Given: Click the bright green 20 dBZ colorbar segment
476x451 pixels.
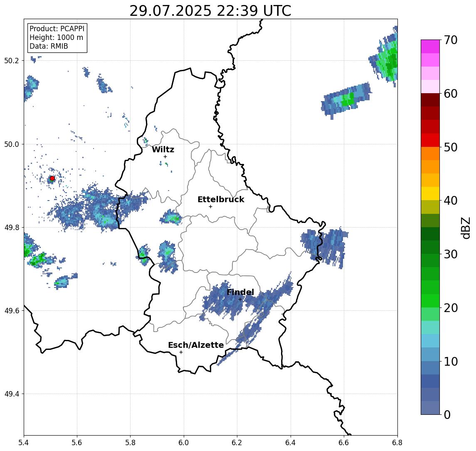Looking at the screenshot, I should pos(430,300).
